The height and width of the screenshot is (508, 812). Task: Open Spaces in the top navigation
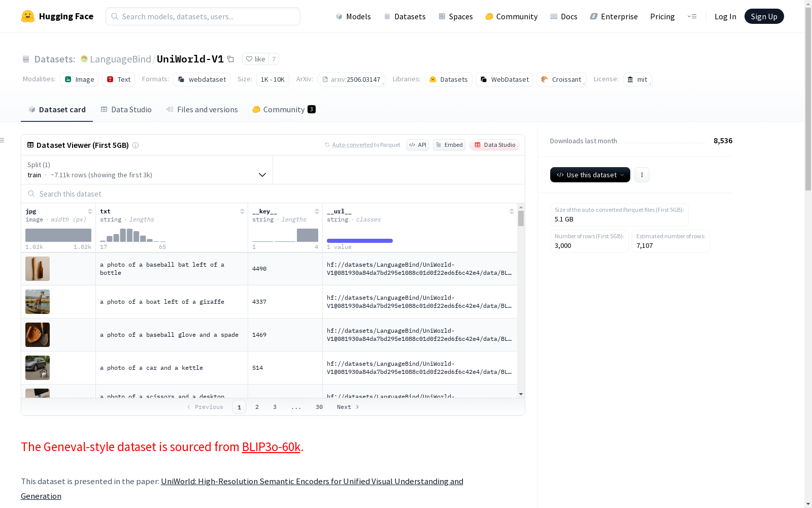(456, 16)
